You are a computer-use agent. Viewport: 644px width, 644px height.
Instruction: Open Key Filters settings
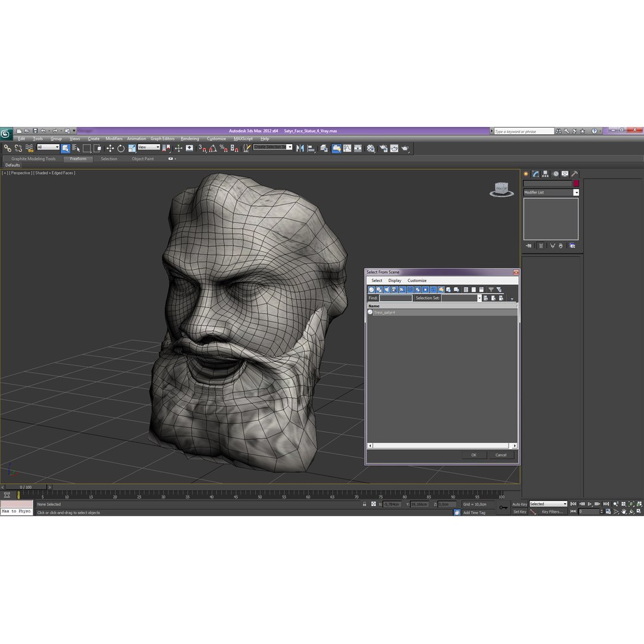coord(552,512)
